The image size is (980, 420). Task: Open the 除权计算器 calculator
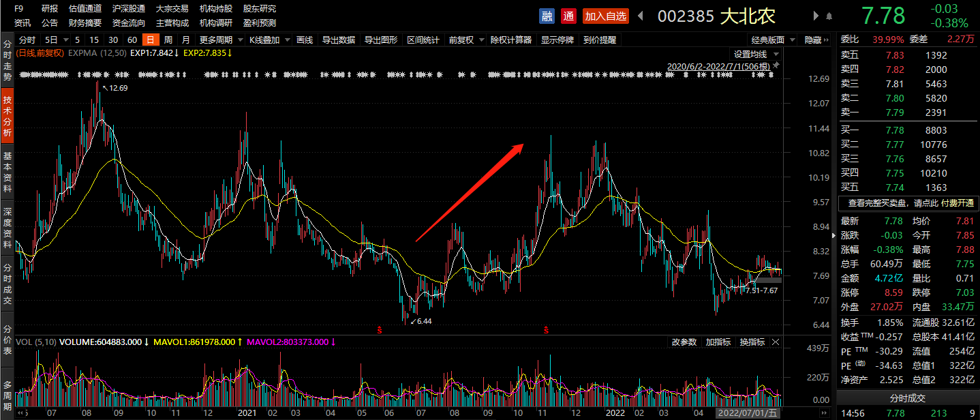pyautogui.click(x=511, y=40)
